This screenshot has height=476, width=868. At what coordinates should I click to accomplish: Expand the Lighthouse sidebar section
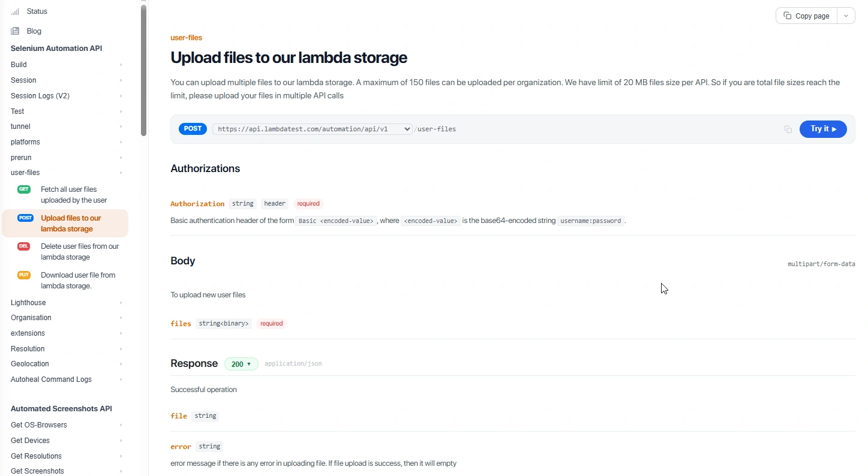(65, 303)
